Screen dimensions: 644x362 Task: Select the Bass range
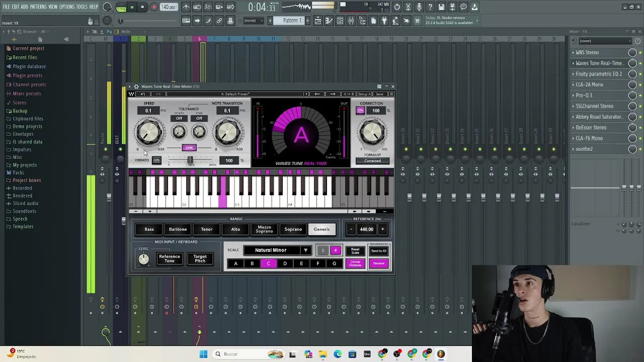tap(149, 229)
